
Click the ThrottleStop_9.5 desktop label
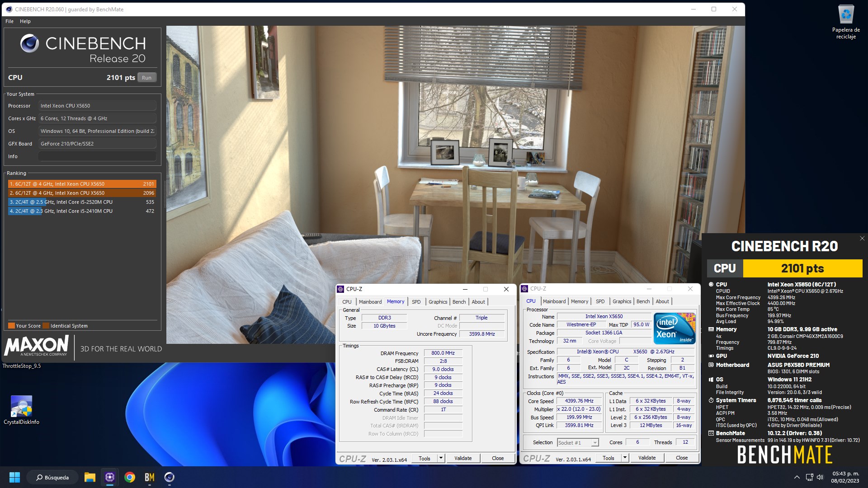click(x=22, y=366)
